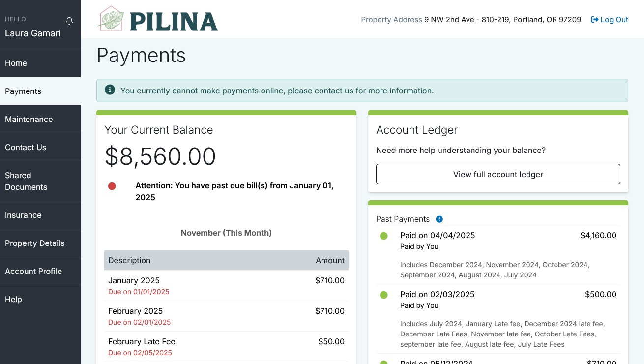Click the info icon in the alert banner
The height and width of the screenshot is (364, 644).
tap(110, 90)
